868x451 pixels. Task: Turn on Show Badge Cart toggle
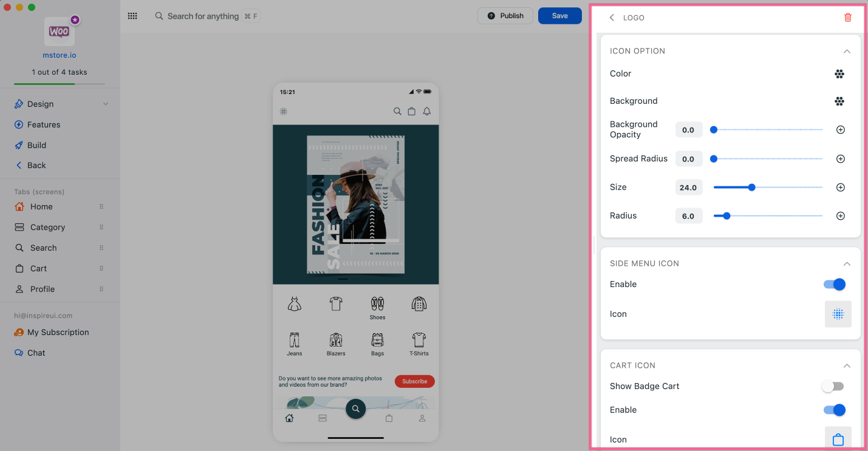[x=833, y=386]
